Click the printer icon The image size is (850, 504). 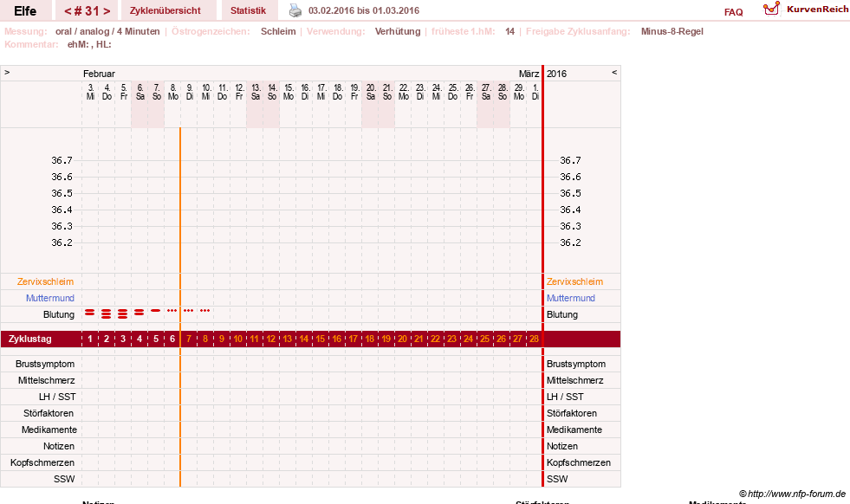point(295,10)
